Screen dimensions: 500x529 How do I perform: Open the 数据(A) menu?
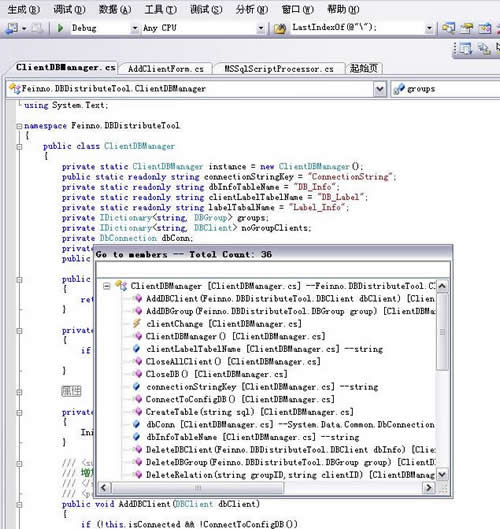pyautogui.click(x=115, y=9)
